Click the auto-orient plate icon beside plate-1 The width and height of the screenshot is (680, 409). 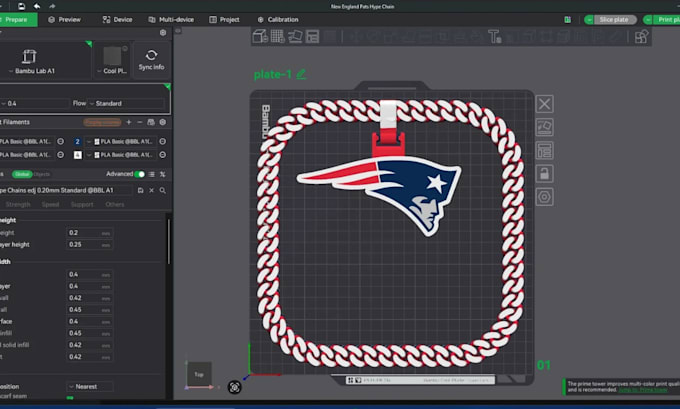coord(544,127)
